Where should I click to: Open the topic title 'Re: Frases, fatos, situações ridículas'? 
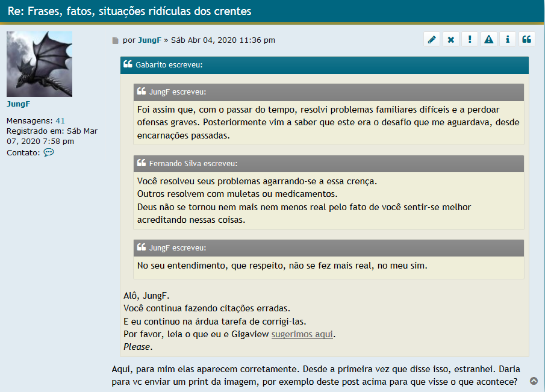pos(129,11)
